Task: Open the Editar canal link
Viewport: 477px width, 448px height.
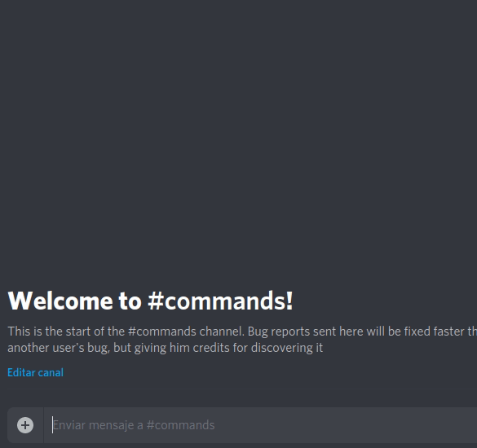Action: pos(35,372)
